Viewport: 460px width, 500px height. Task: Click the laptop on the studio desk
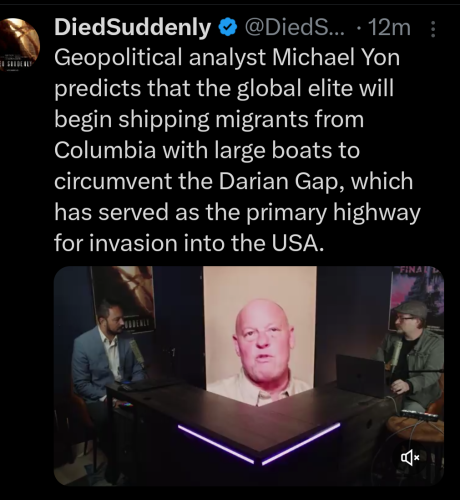(361, 375)
